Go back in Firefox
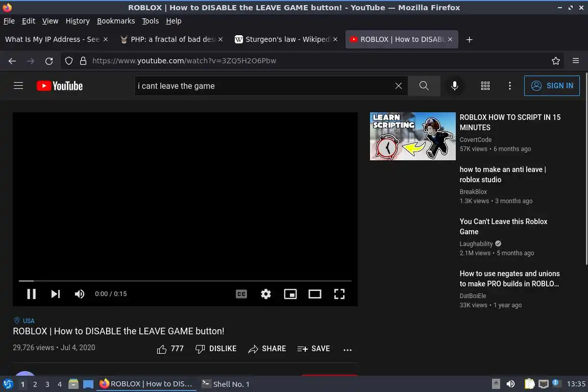 (x=12, y=61)
